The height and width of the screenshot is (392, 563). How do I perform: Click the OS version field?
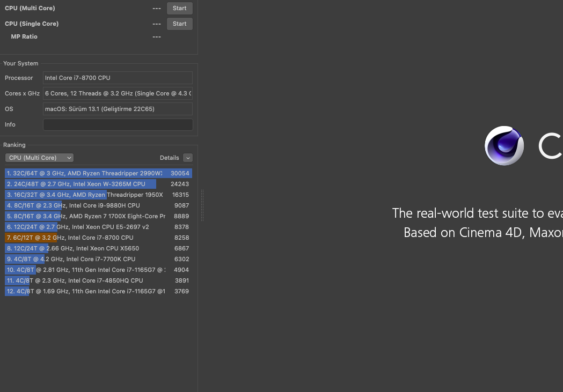[118, 109]
